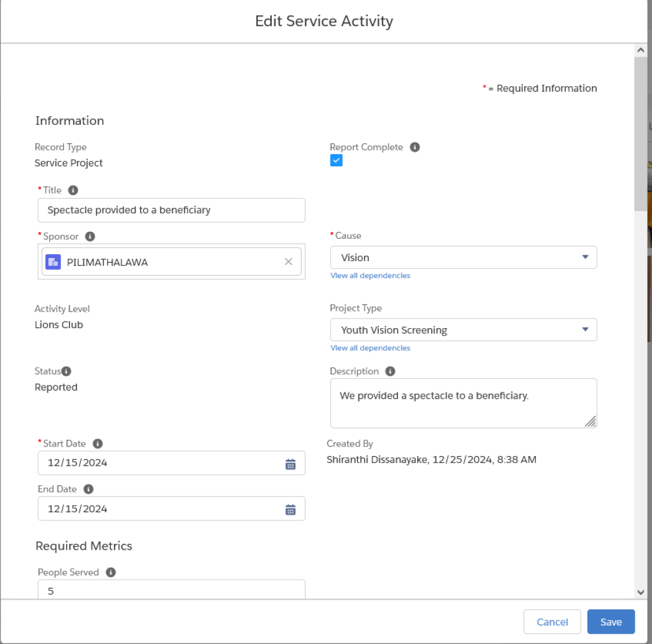The image size is (652, 644).
Task: Uncheck the Report Complete checkbox
Action: tap(336, 160)
